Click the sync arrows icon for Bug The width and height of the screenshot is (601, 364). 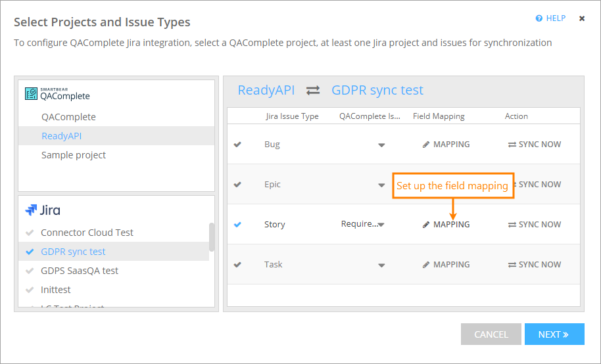coord(512,145)
